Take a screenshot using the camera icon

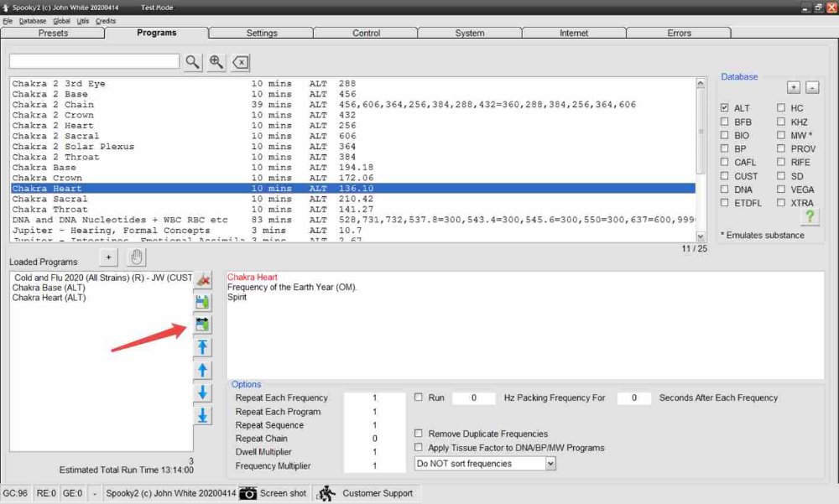[248, 493]
